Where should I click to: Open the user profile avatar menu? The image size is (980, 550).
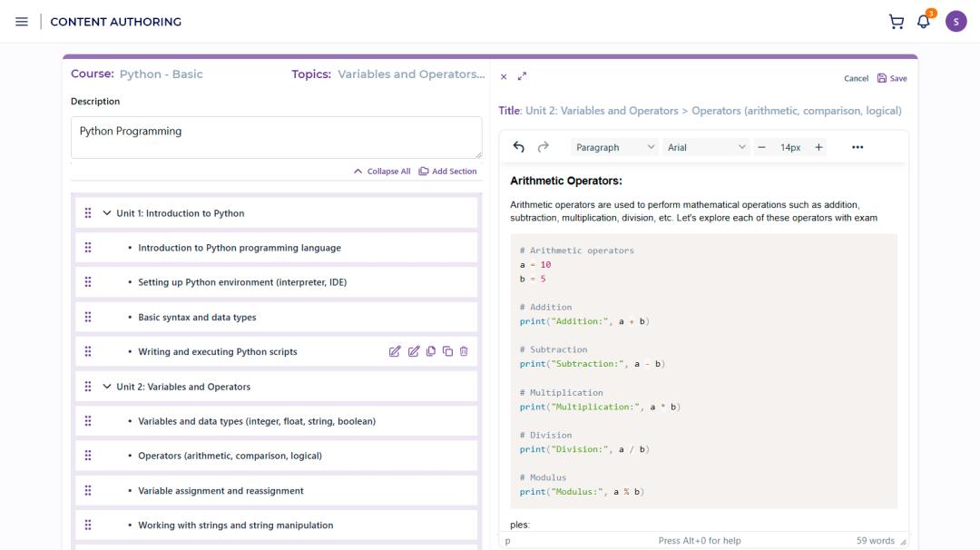[957, 20]
